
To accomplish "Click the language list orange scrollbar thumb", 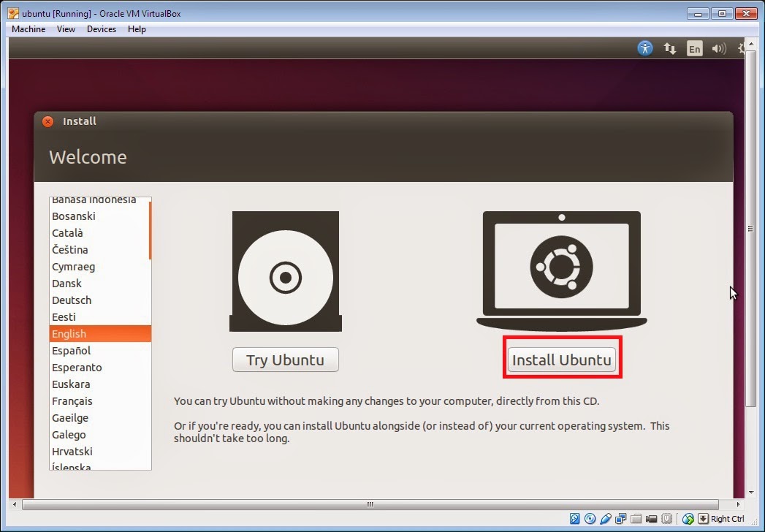I will pos(151,230).
